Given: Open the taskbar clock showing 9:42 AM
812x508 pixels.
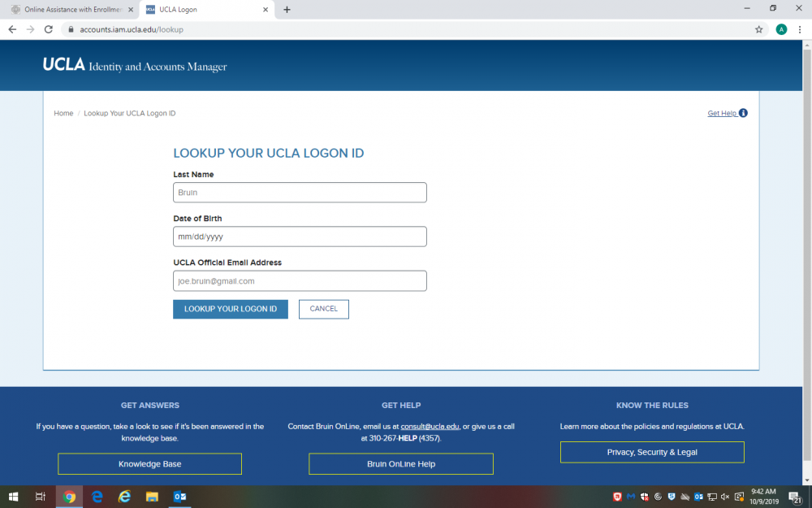Looking at the screenshot, I should (x=764, y=497).
